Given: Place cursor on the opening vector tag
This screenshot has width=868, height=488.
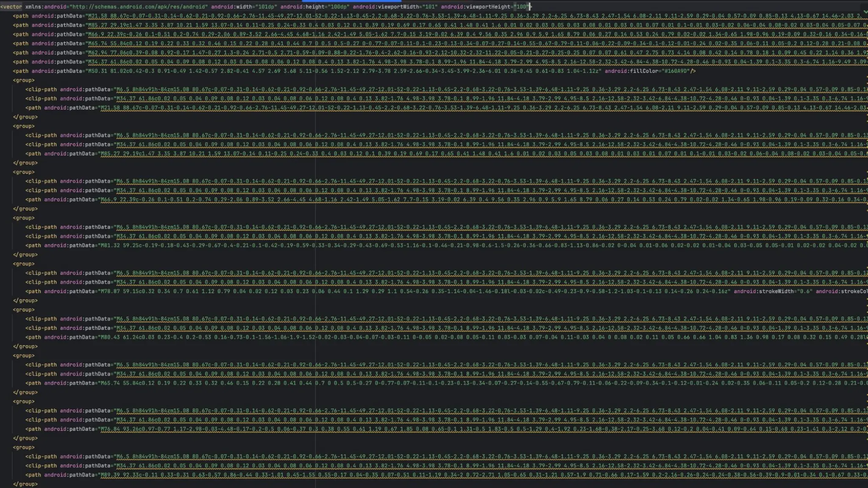Looking at the screenshot, I should (x=11, y=7).
